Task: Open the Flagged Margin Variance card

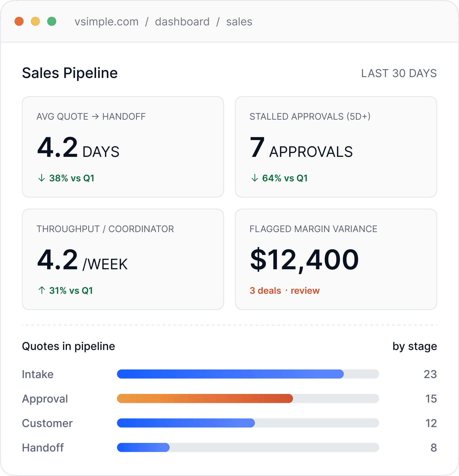Action: click(x=336, y=259)
